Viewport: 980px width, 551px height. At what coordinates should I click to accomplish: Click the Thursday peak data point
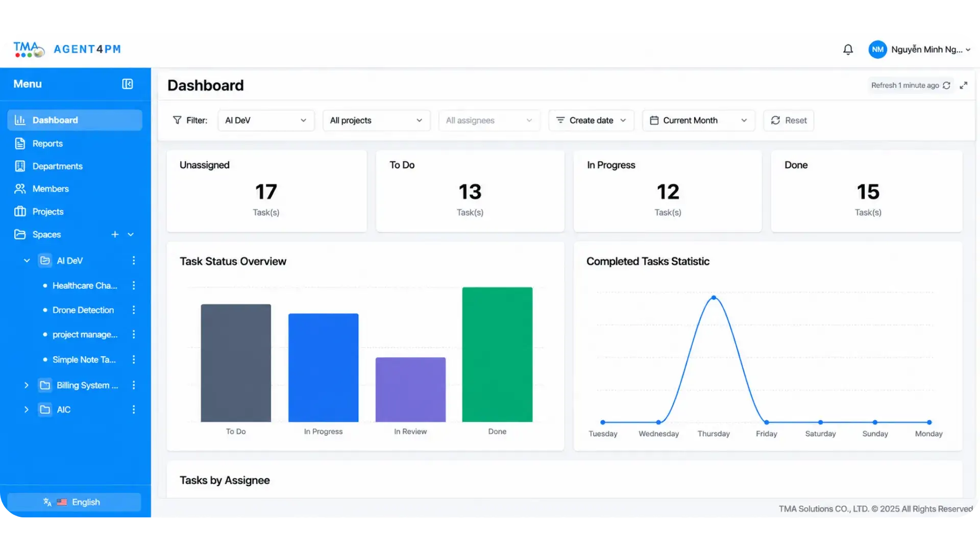[714, 297]
